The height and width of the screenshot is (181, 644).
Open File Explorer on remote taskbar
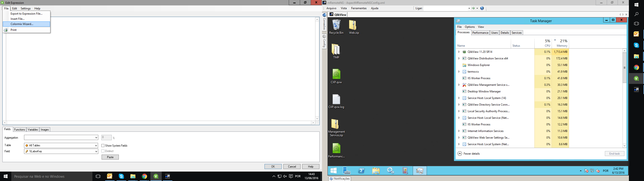376,171
